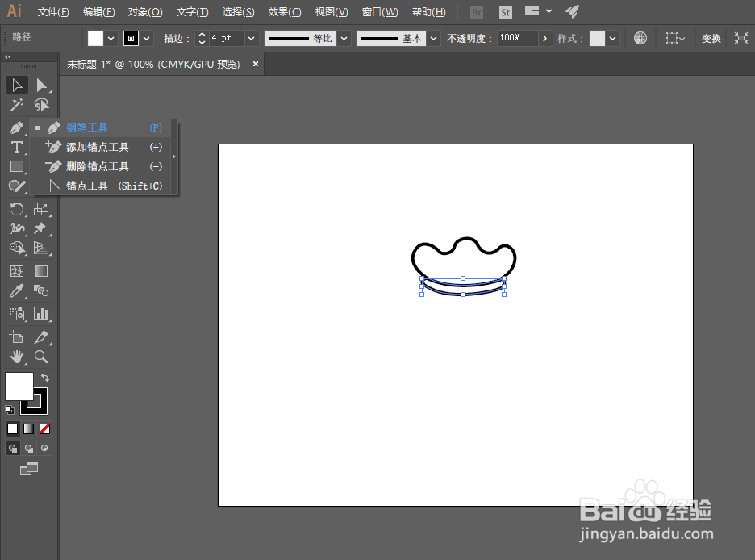This screenshot has height=560, width=755.
Task: Open Adobe Stock with St button
Action: [505, 12]
